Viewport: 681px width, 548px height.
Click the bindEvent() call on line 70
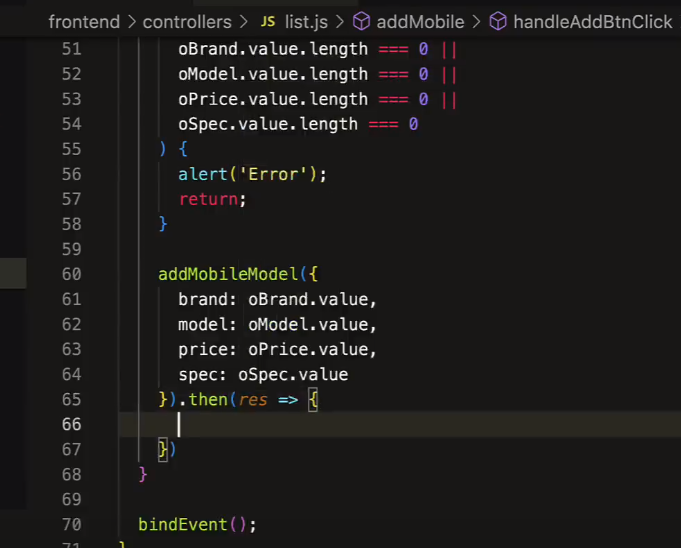(x=198, y=525)
